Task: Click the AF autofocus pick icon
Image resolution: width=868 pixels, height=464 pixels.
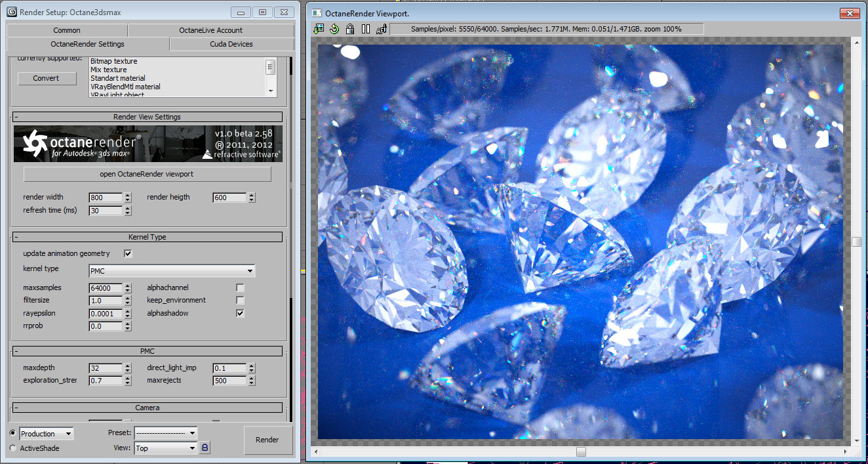Action: [381, 29]
